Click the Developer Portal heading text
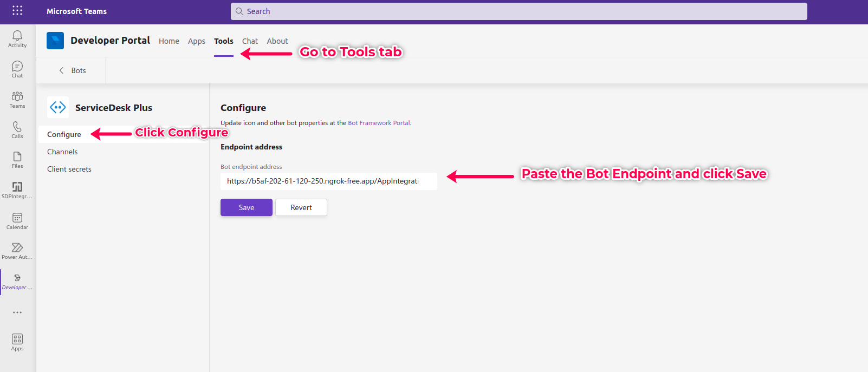868x372 pixels. tap(111, 41)
